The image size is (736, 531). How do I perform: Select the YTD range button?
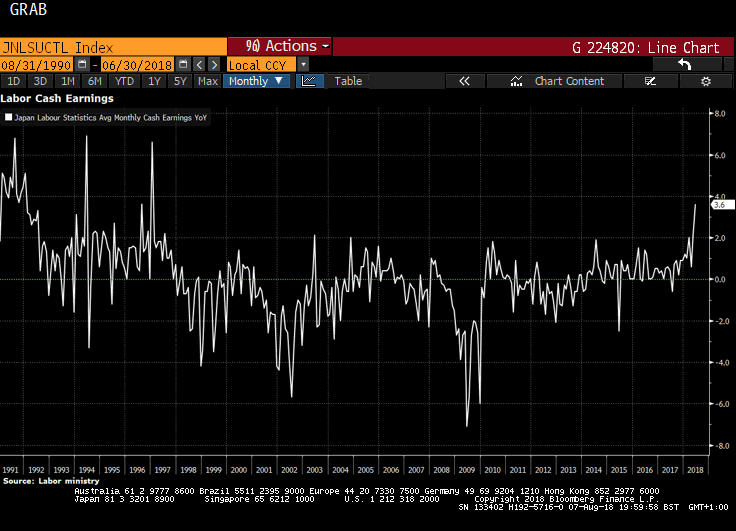[124, 81]
